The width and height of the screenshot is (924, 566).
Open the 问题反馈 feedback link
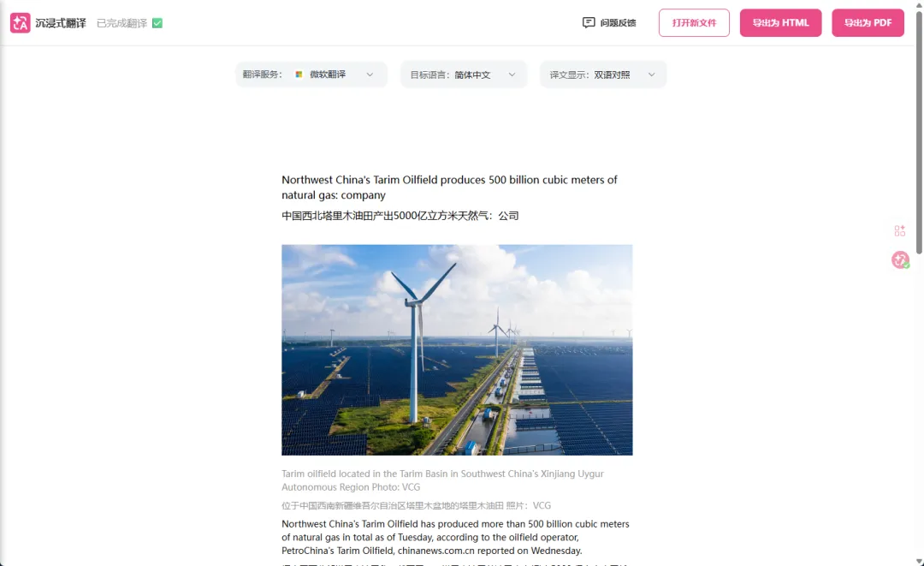609,22
